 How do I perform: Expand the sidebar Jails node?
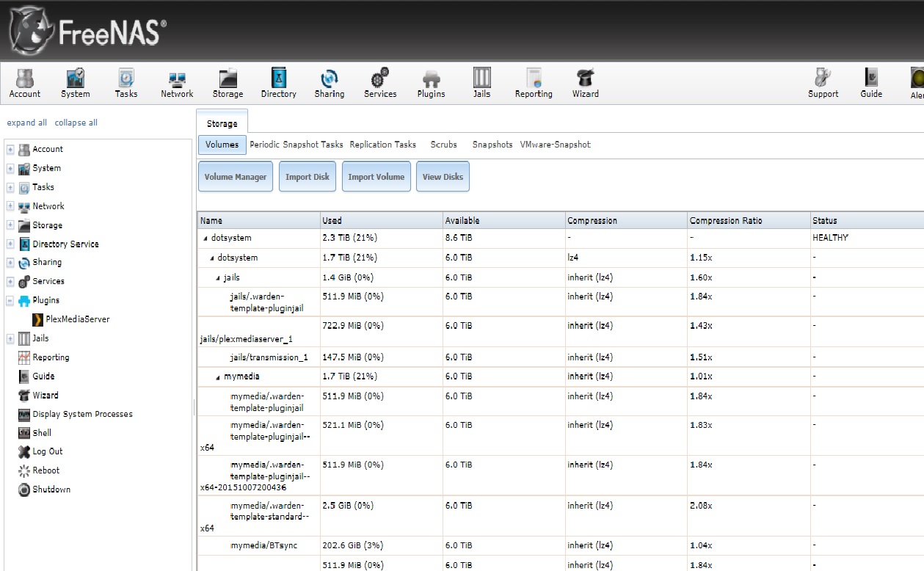point(10,339)
